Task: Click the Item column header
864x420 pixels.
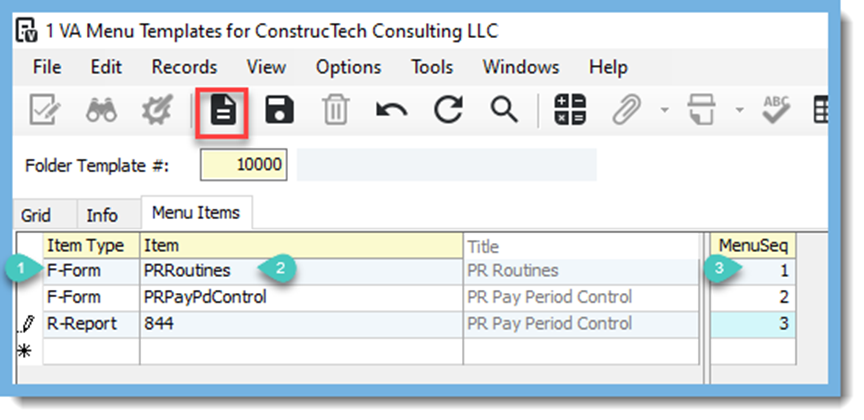Action: point(301,245)
